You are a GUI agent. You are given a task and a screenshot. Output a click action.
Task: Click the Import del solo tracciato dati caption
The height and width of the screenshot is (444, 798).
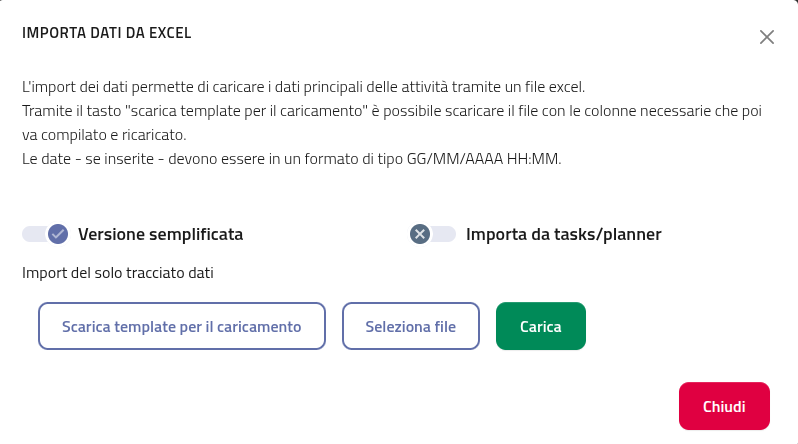[x=118, y=271]
